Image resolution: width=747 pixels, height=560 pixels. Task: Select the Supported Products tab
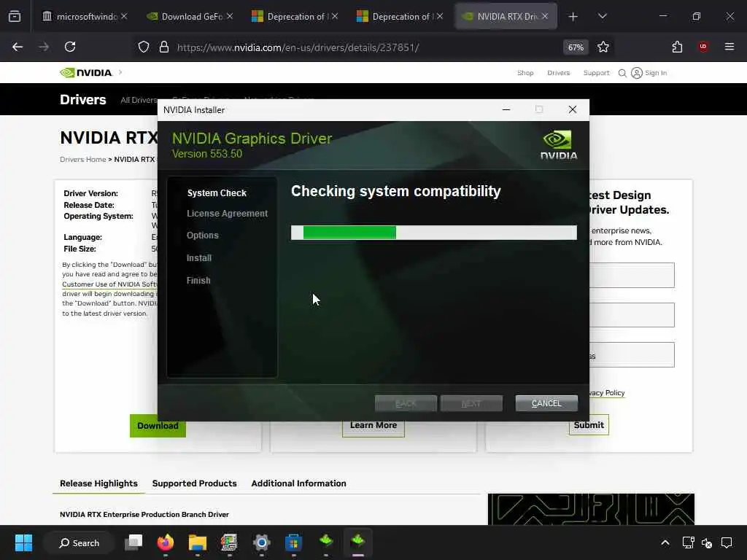click(194, 483)
